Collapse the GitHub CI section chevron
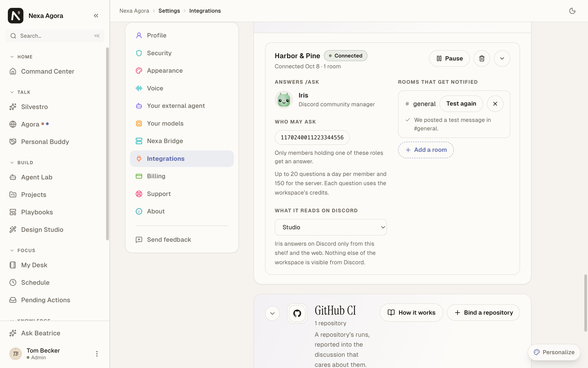 coord(272,313)
